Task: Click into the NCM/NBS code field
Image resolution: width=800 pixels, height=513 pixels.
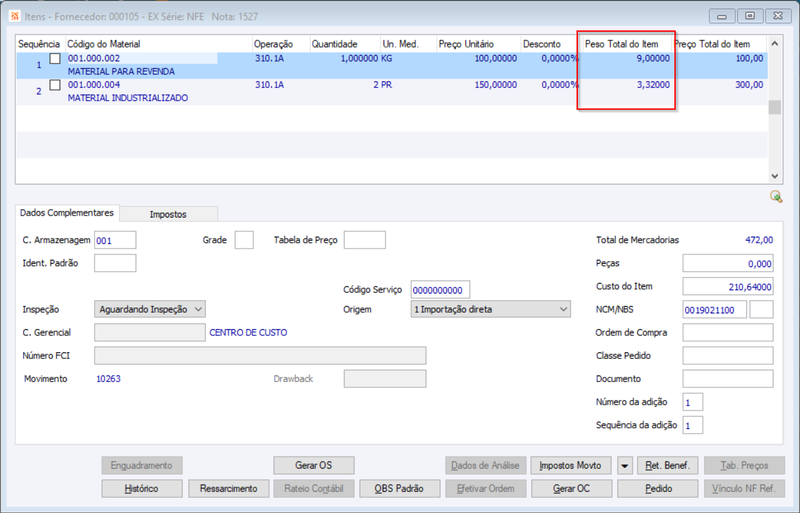Action: (715, 310)
